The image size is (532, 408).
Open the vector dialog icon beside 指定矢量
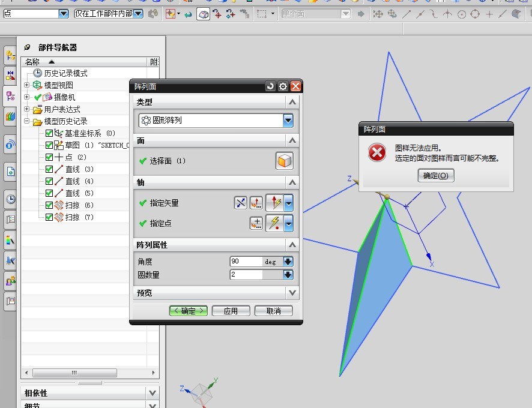point(256,203)
